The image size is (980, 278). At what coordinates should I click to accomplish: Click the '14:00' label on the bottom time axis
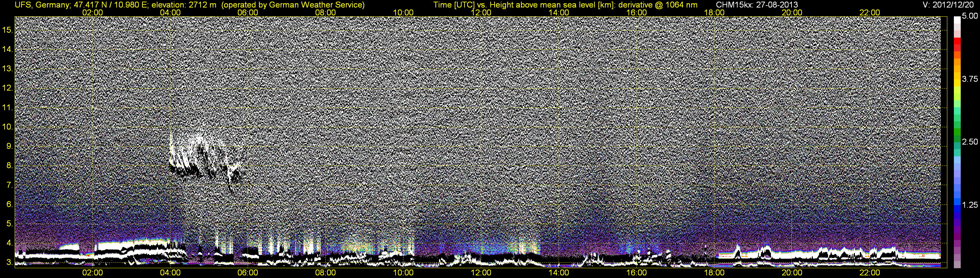559,273
